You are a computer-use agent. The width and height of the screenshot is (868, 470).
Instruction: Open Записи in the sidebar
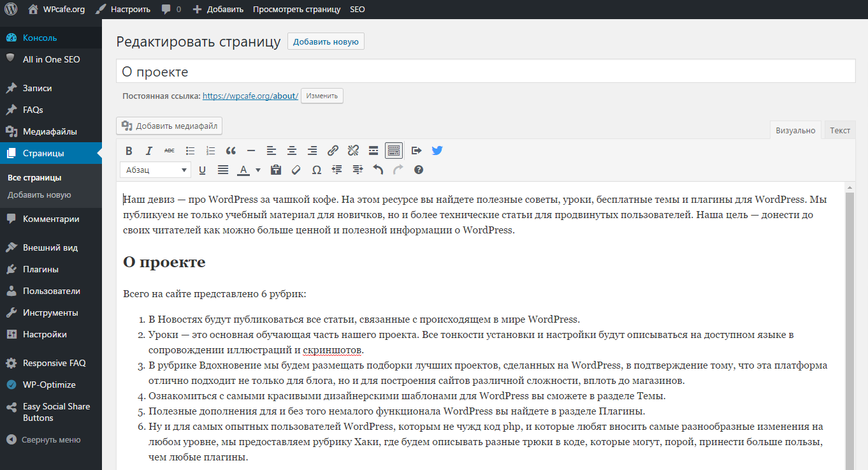51,88
